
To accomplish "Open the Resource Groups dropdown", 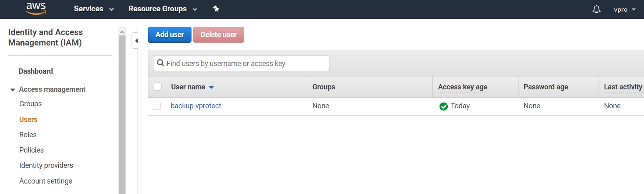I will pyautogui.click(x=163, y=9).
